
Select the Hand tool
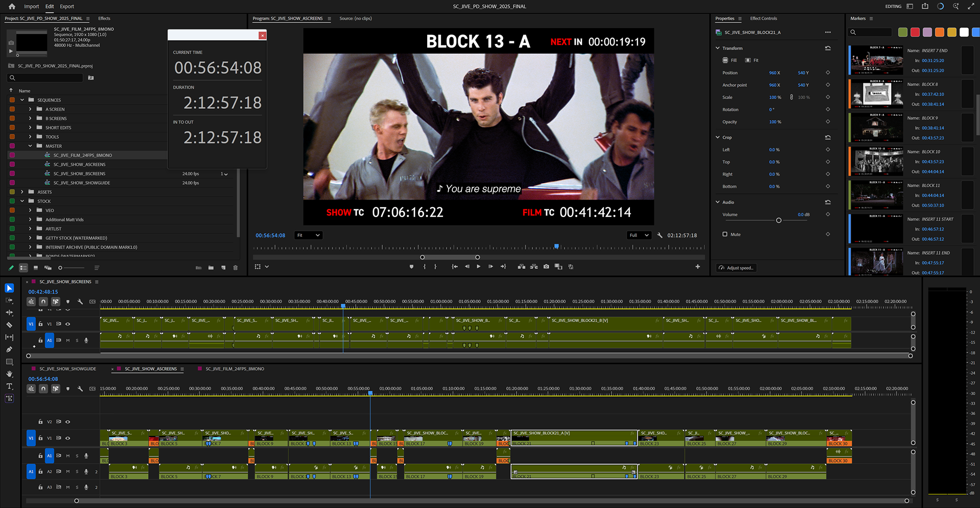pos(9,374)
